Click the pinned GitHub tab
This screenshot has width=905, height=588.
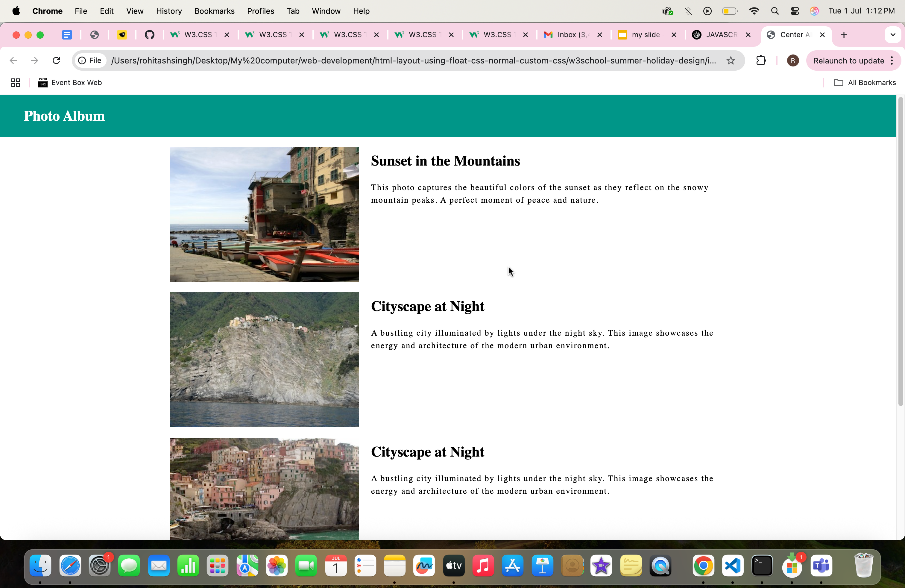(x=149, y=35)
